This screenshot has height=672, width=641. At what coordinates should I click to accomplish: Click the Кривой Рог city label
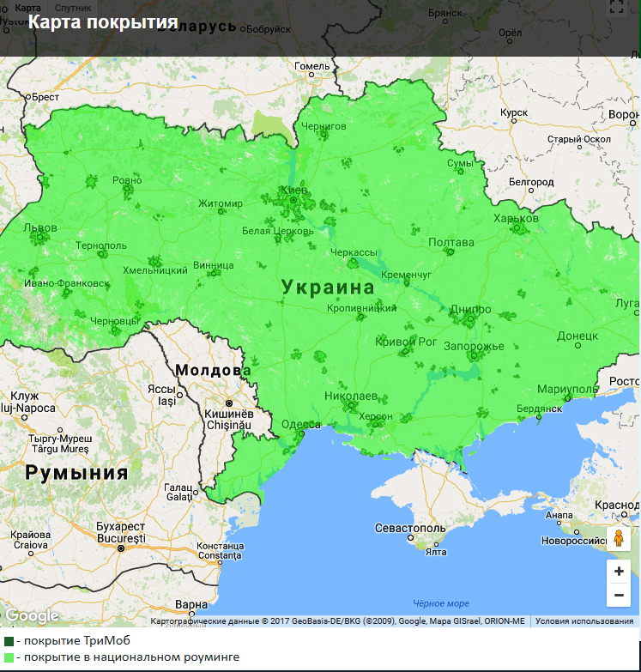[x=406, y=342]
